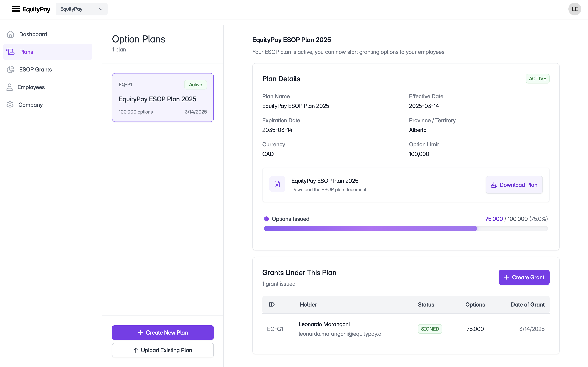Click Leonardo Marangoni's email address
The height and width of the screenshot is (367, 588).
(340, 334)
